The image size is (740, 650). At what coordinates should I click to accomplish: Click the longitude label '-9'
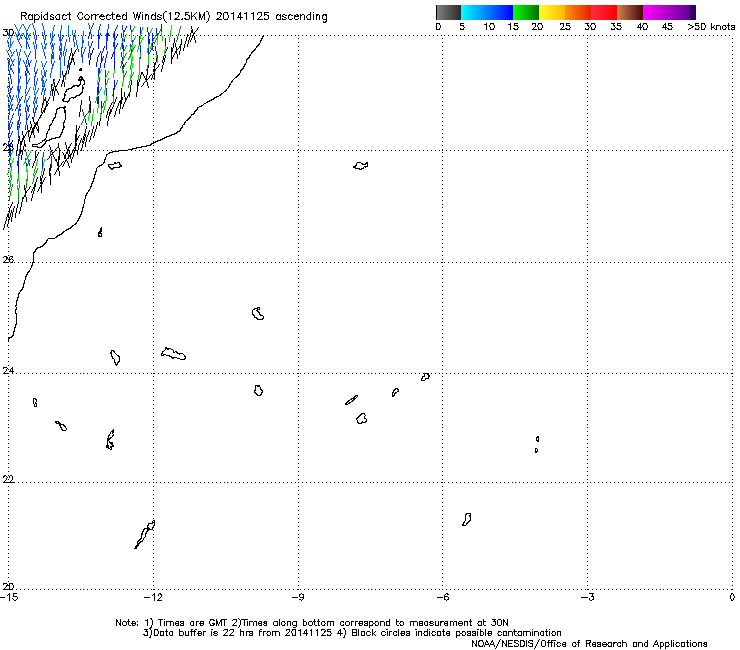[x=298, y=598]
